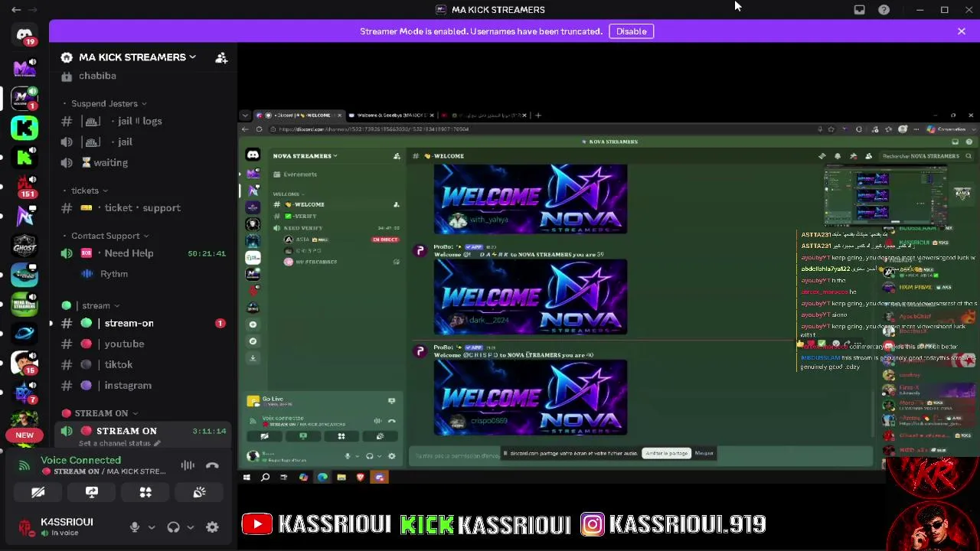
Task: Open NOVA STREAMERS server menu in stream
Action: point(305,156)
